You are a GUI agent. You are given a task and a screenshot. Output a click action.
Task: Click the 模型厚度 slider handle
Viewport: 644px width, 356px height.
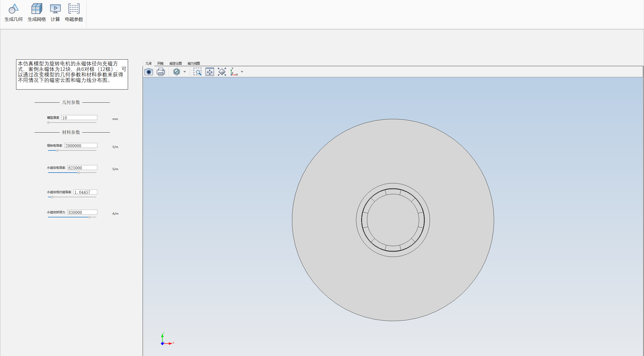point(48,123)
